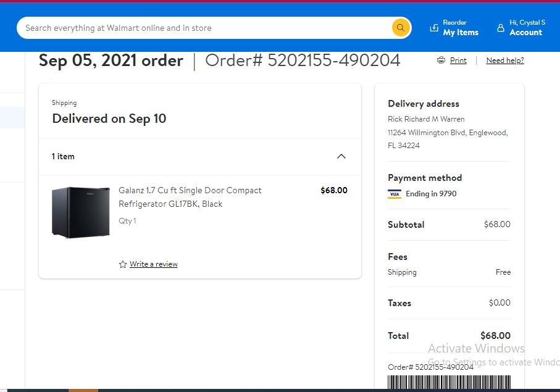Select the highlighted left sidebar item

[x=12, y=117]
